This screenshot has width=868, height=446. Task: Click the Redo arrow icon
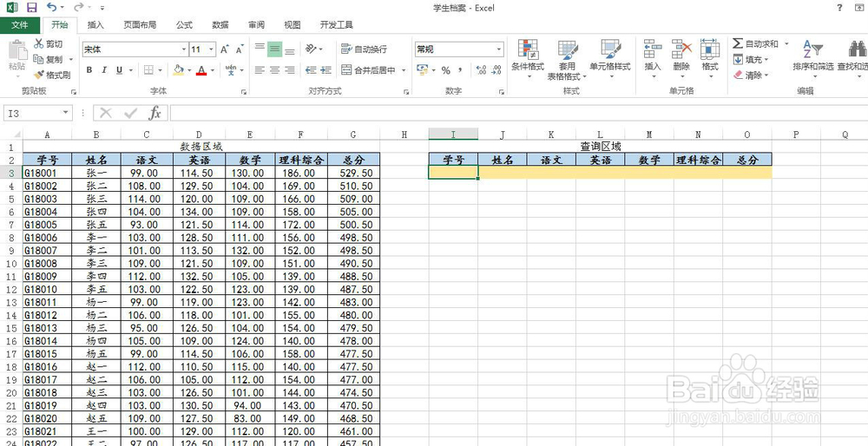point(79,7)
